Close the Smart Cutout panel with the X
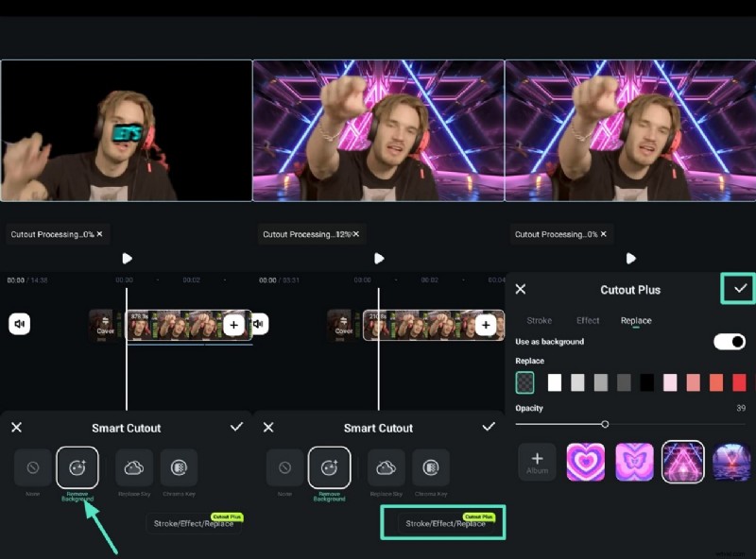756x559 pixels. [x=16, y=428]
